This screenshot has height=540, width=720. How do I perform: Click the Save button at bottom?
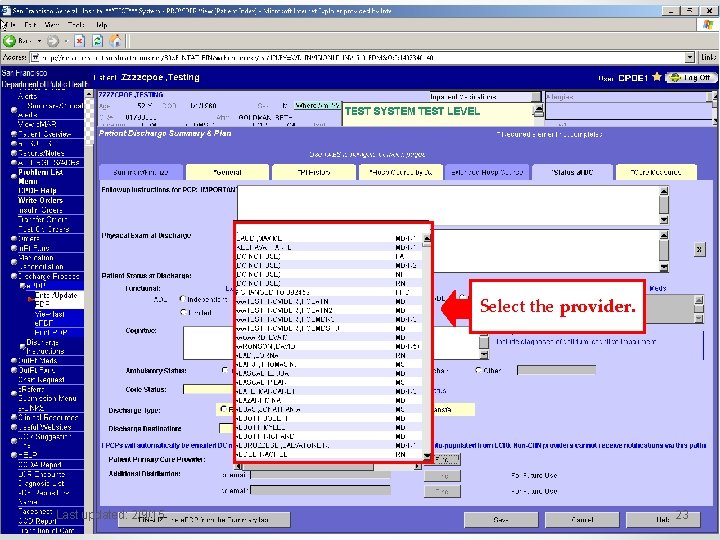[501, 520]
